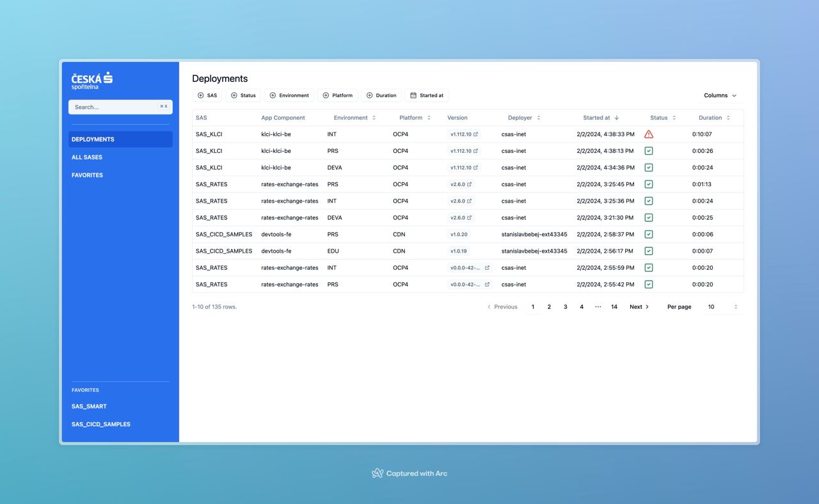819x504 pixels.
Task: Click stanislavbebej-ext43345 in PRS row
Action: pos(534,234)
